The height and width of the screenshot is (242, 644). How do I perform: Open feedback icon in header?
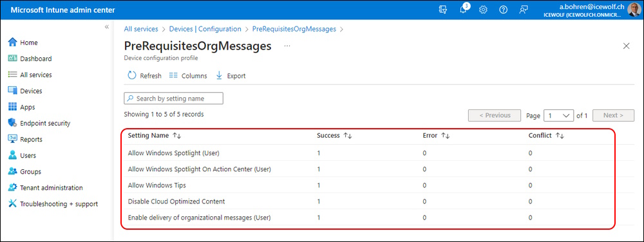click(x=523, y=10)
